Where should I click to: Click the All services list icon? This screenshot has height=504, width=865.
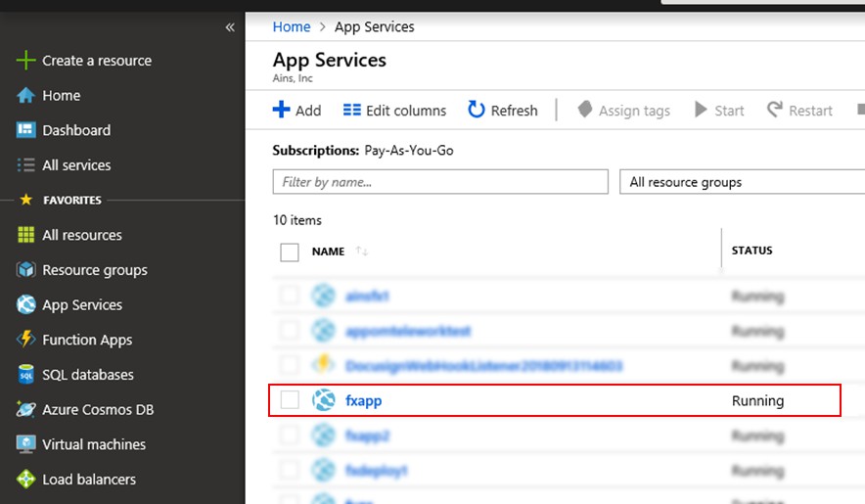[x=25, y=165]
